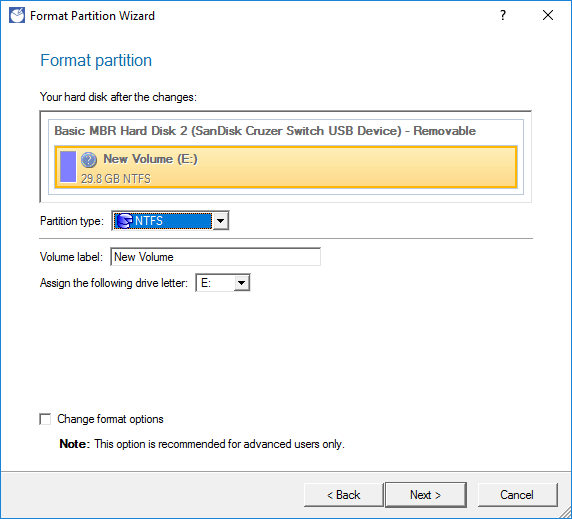Click the Next button
Image resolution: width=572 pixels, height=519 pixels.
[x=426, y=495]
